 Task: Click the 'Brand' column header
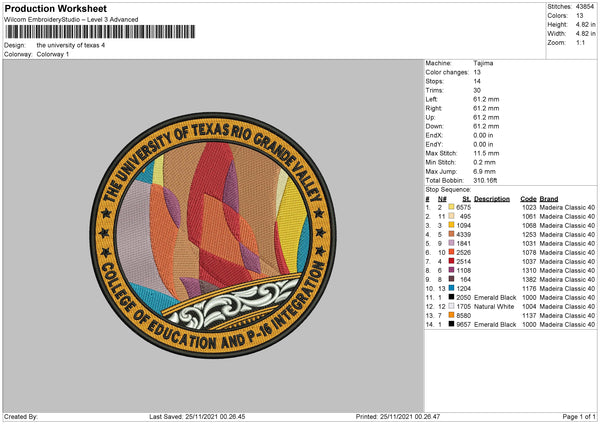coord(549,199)
